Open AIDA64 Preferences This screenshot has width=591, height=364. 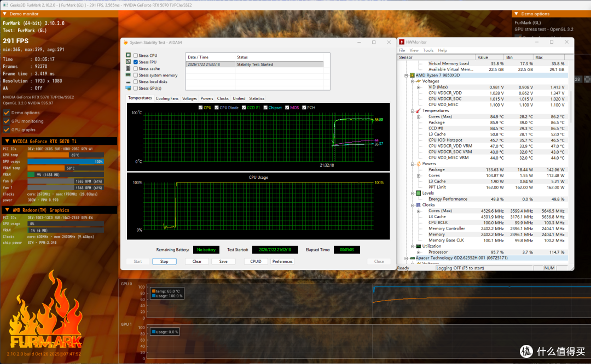tap(282, 261)
